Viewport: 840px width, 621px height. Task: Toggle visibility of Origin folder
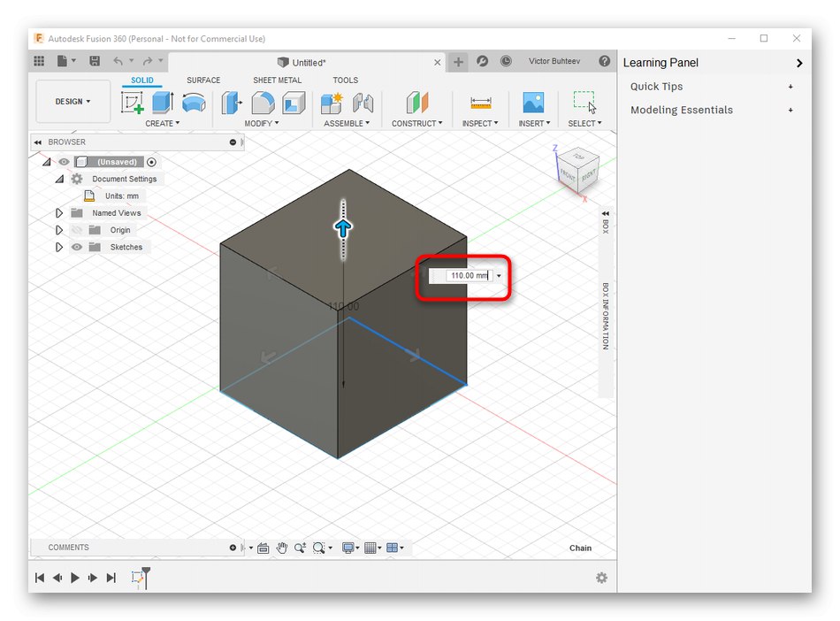click(77, 230)
